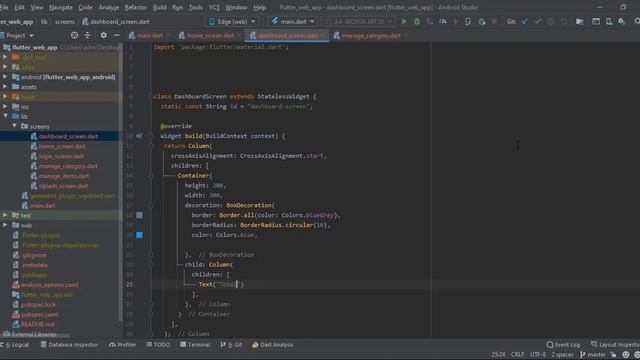Collapse the lib folder in project tree
Viewport: 640px width, 360px height.
(5, 116)
